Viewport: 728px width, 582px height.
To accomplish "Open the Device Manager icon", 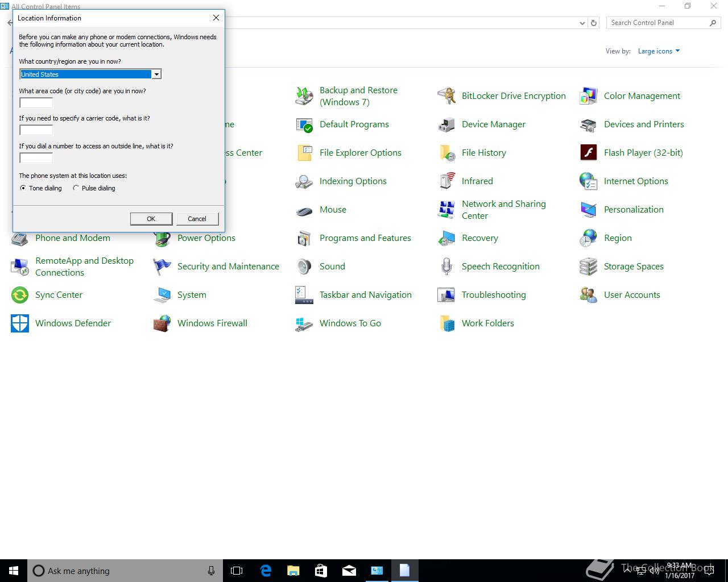I will (446, 124).
